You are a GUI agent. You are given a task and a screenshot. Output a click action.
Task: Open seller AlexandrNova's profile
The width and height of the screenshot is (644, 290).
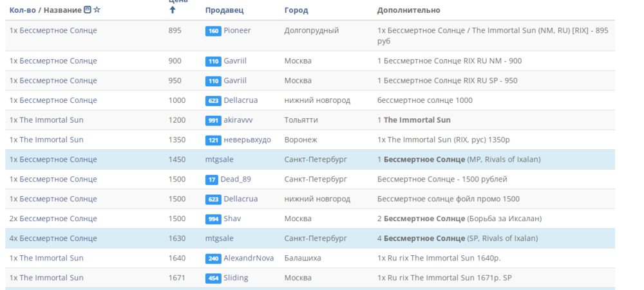tap(249, 258)
